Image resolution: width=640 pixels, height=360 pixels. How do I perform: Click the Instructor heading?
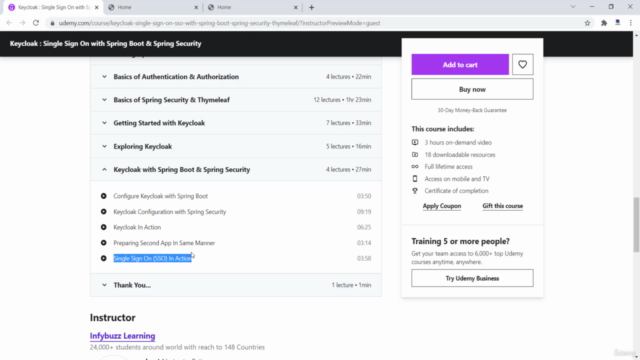coord(113,318)
